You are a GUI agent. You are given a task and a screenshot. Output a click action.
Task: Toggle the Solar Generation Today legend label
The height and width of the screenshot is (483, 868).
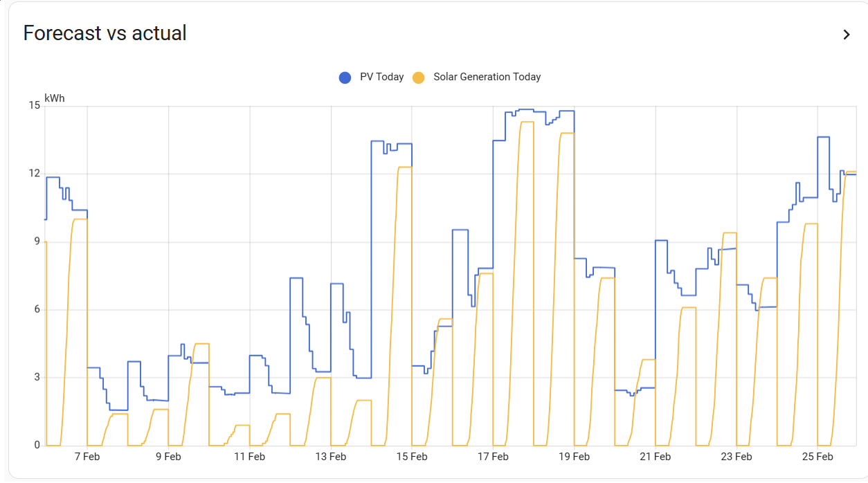(x=487, y=77)
